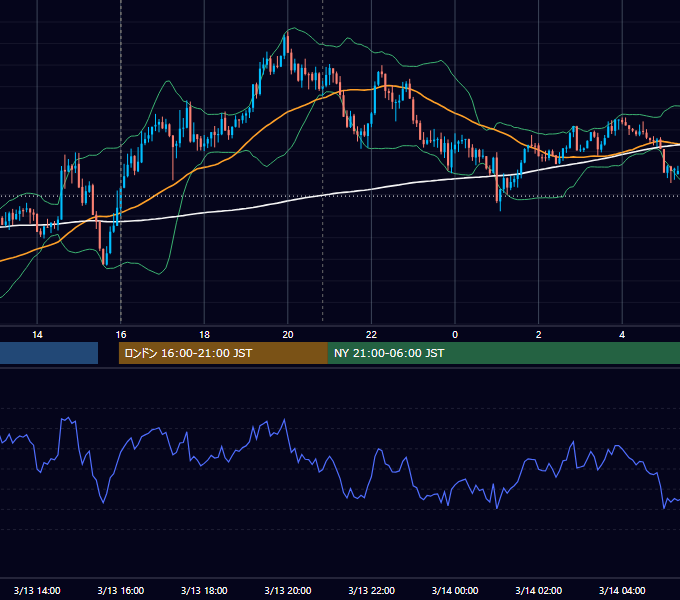
Task: Click the 3/13 20:00 date label
Action: (288, 590)
